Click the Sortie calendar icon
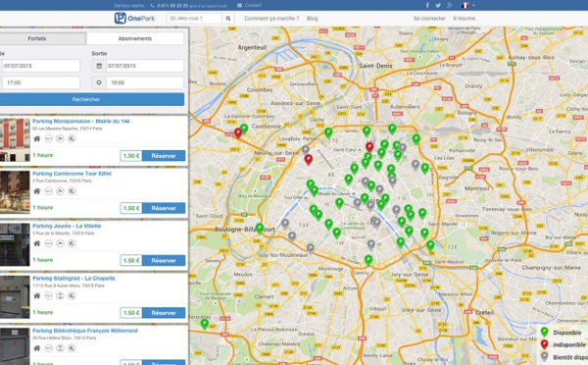This screenshot has height=365, width=588. [99, 66]
